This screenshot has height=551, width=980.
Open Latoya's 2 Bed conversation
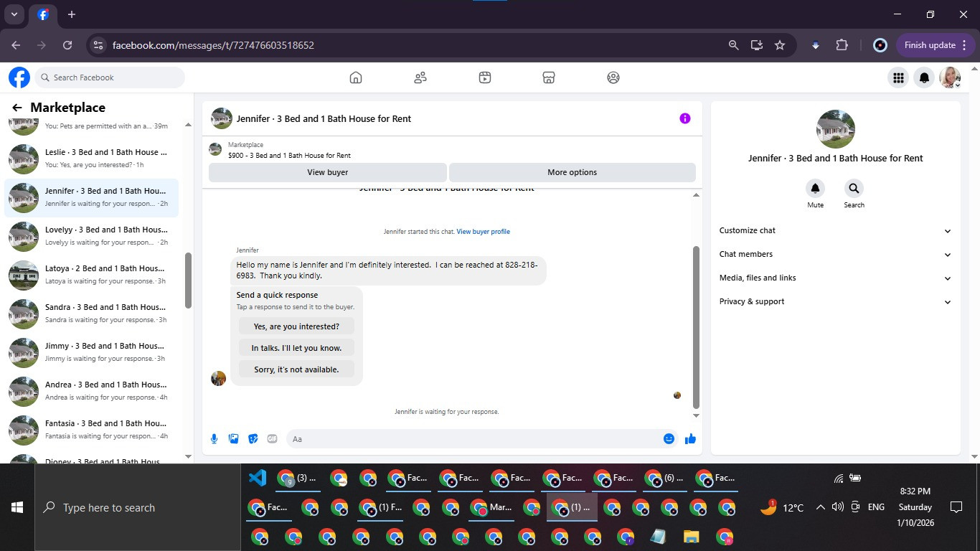(92, 275)
